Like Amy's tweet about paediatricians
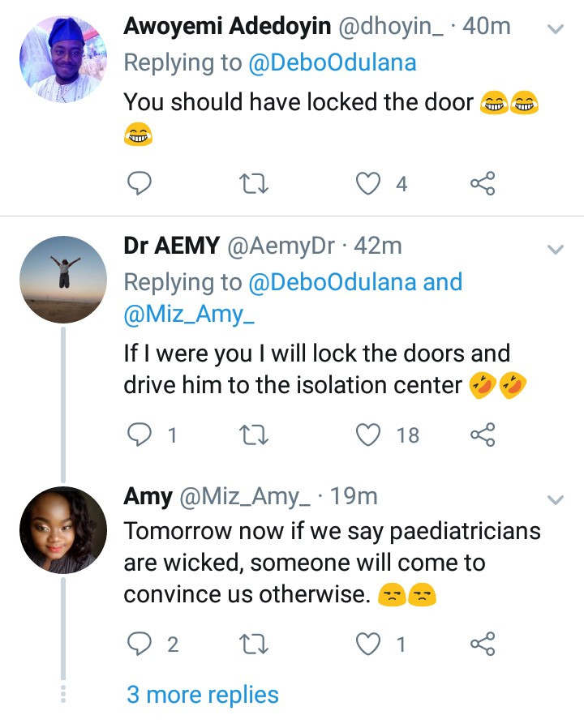The image size is (584, 728). pyautogui.click(x=370, y=644)
